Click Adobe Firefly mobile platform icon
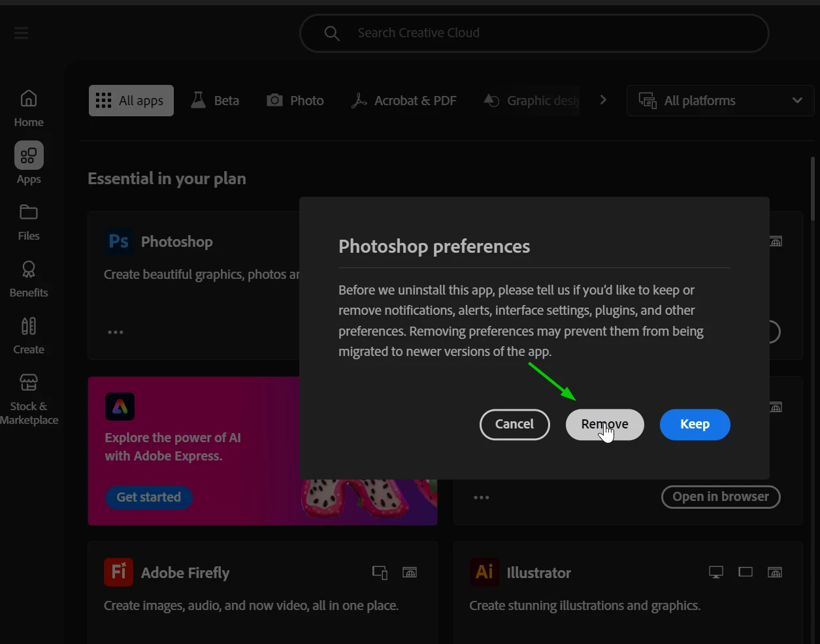The height and width of the screenshot is (644, 820). pyautogui.click(x=380, y=573)
